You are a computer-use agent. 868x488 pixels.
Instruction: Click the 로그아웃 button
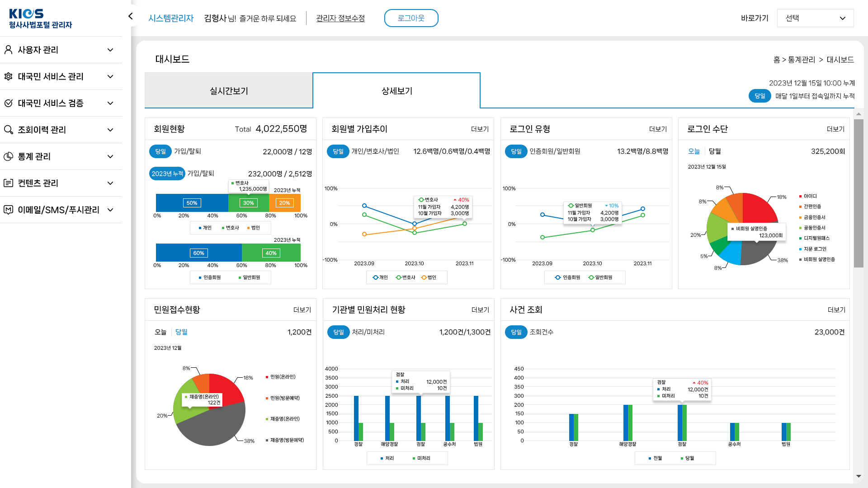click(x=411, y=18)
